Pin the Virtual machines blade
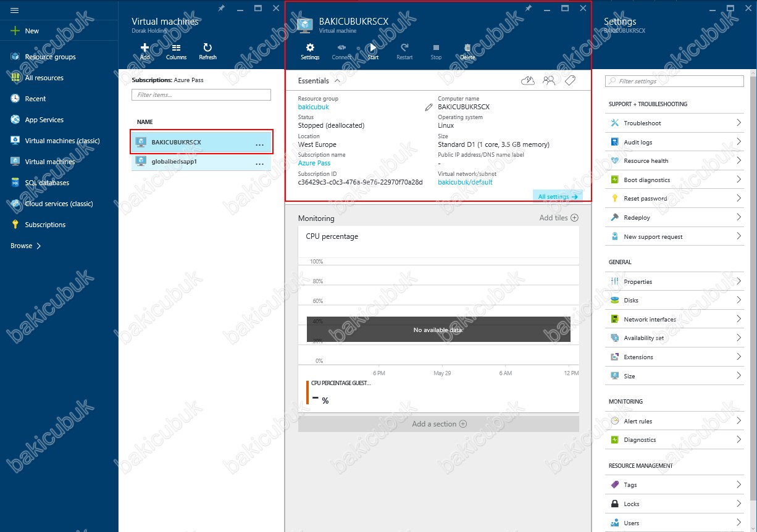 pos(222,8)
